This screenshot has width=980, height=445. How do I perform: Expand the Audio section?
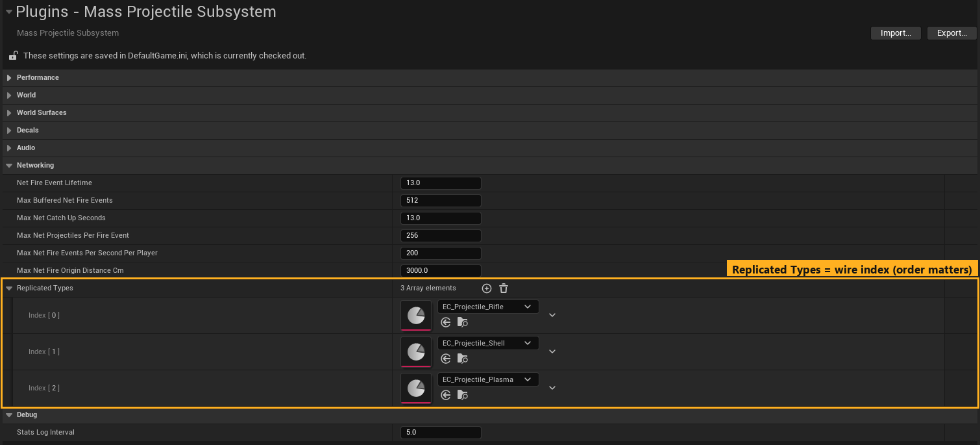tap(9, 148)
